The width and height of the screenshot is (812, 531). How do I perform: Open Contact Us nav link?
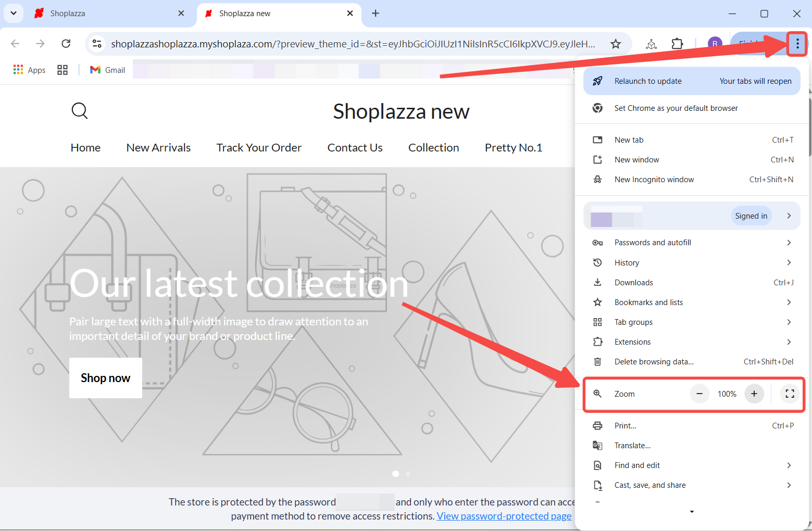click(x=355, y=147)
